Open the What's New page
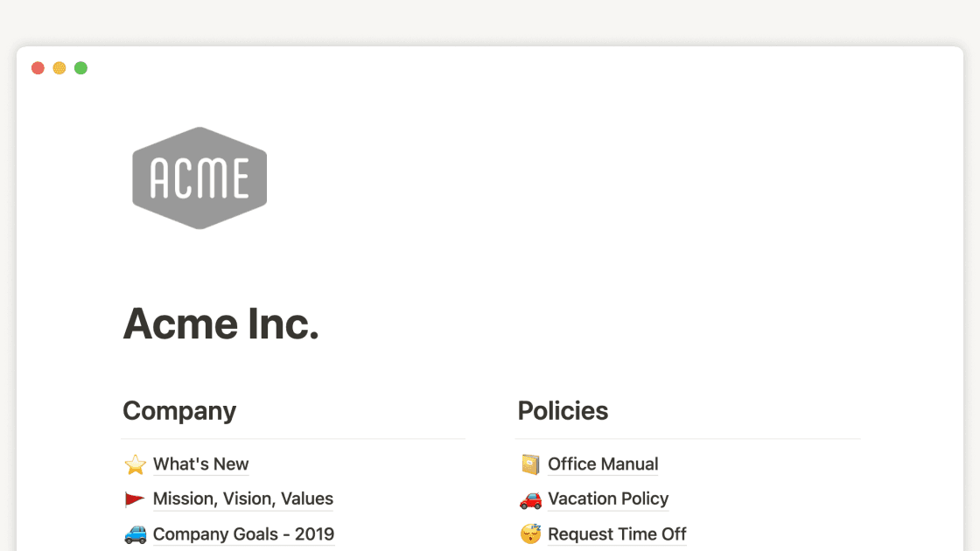The image size is (980, 551). pyautogui.click(x=200, y=464)
